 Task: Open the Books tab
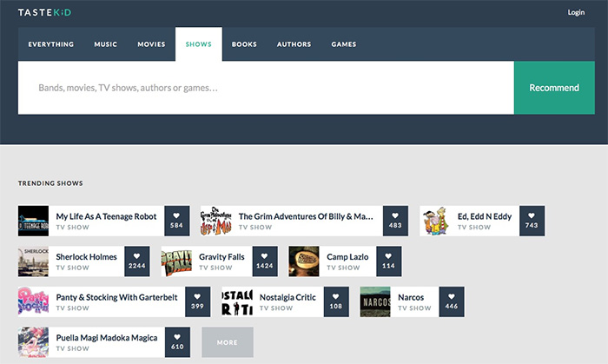pos(244,44)
